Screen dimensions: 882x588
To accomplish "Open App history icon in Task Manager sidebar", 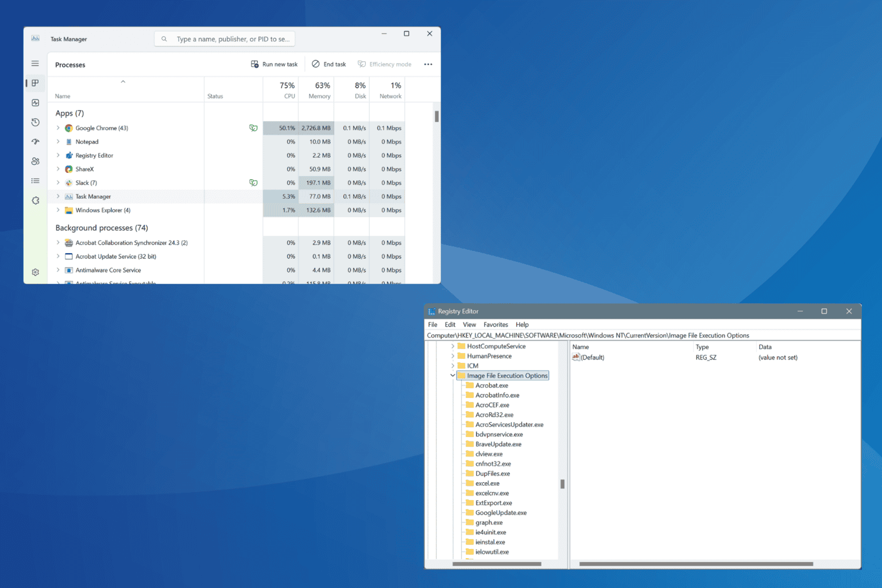I will click(35, 122).
